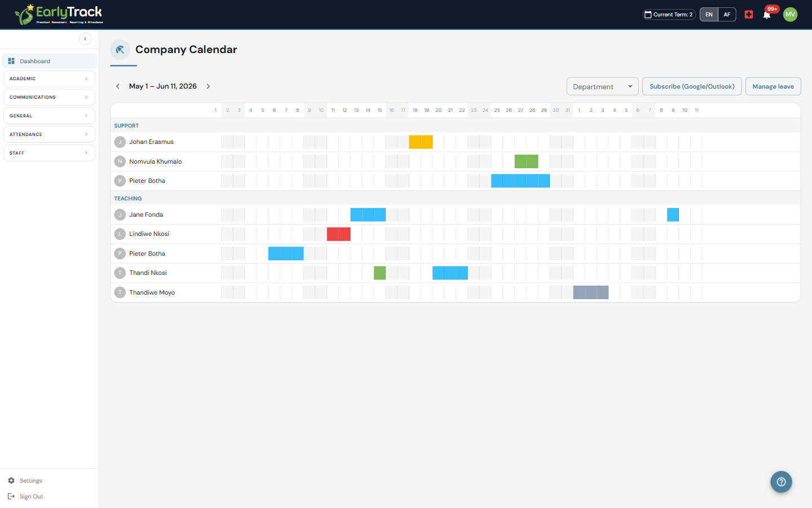Open the red first-aid emergency icon
Screen dimensions: 812x508
pyautogui.click(x=749, y=15)
